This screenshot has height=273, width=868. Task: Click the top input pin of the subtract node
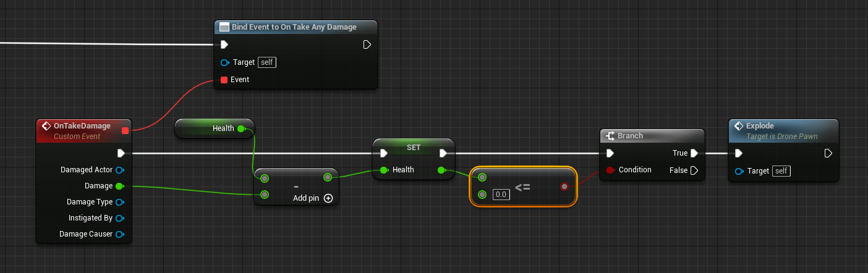click(x=265, y=178)
